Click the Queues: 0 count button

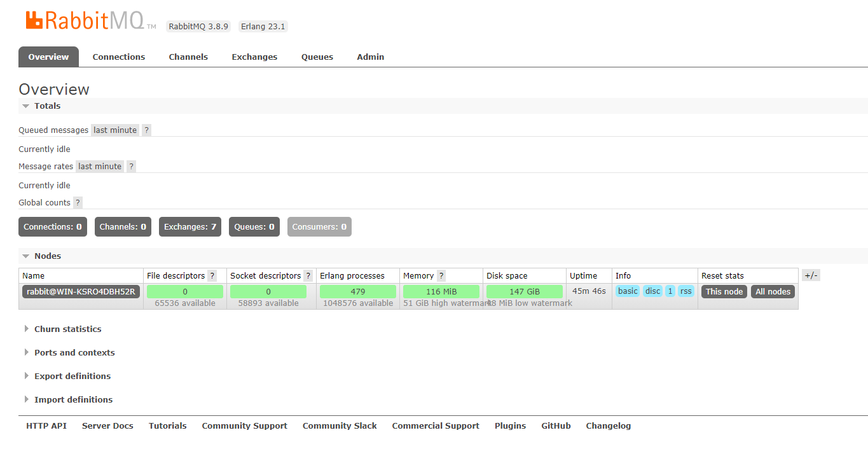tap(254, 226)
